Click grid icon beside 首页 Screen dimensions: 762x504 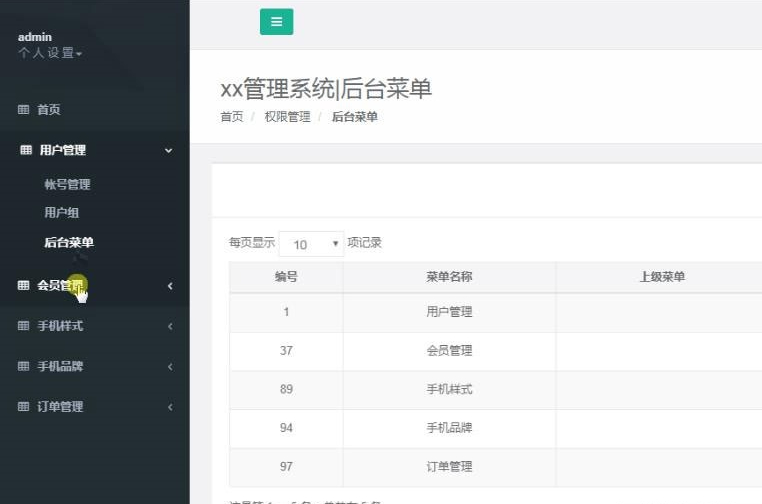(x=23, y=109)
